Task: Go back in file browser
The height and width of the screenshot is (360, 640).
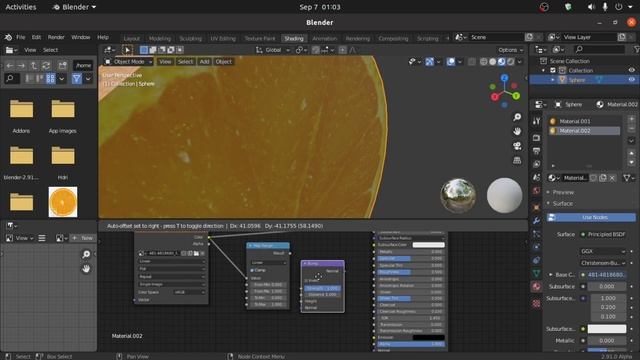Action: pyautogui.click(x=10, y=65)
